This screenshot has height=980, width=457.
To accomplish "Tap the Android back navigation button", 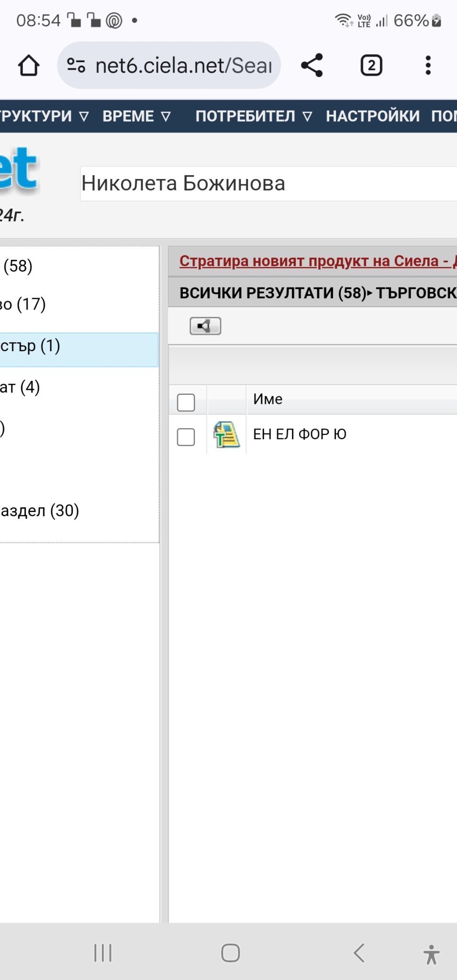I will click(359, 953).
